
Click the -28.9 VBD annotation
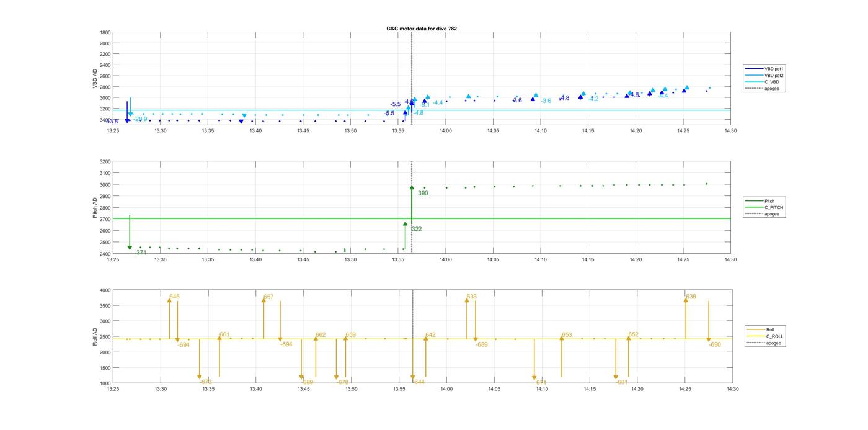[x=141, y=119]
